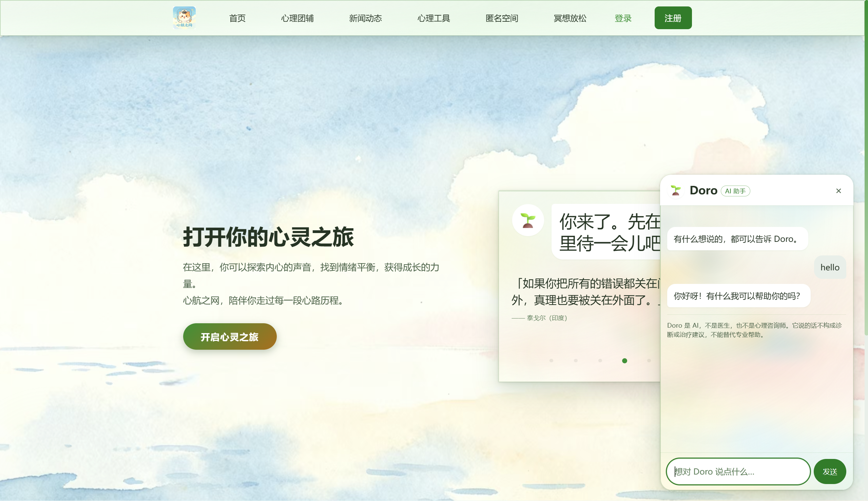Select the third carousel dot
The width and height of the screenshot is (868, 501).
pyautogui.click(x=600, y=361)
